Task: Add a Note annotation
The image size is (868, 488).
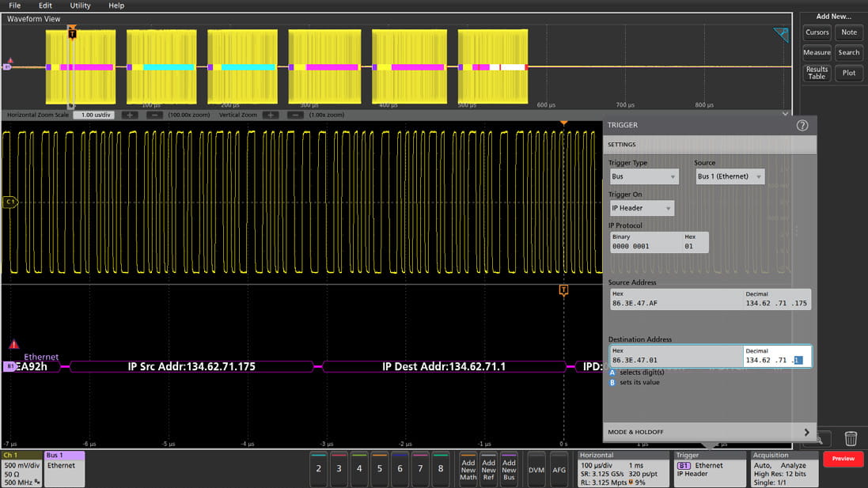Action: click(x=849, y=32)
